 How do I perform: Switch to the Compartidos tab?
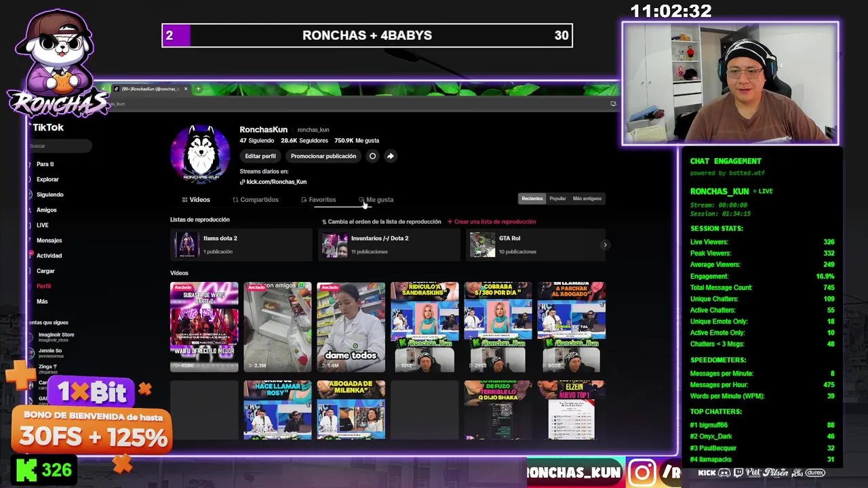point(256,200)
